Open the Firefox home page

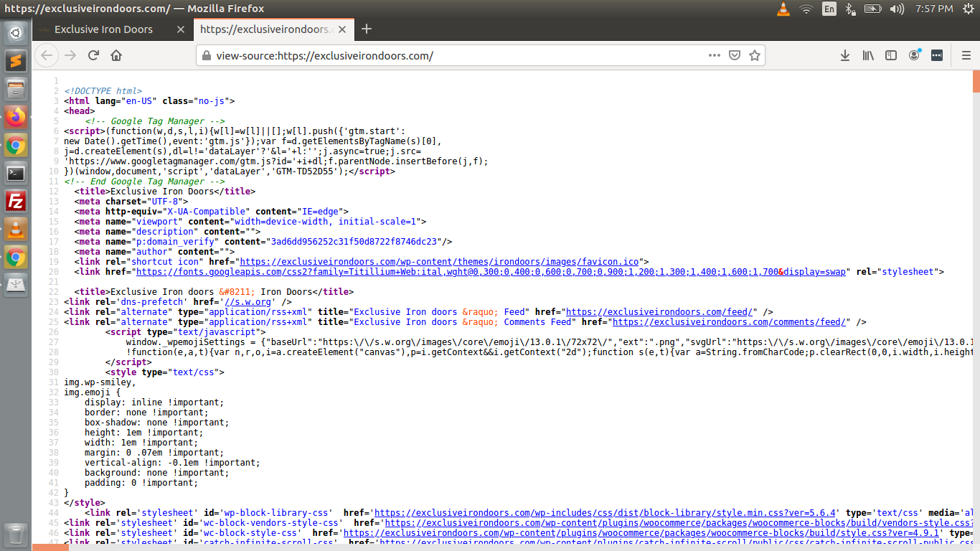tap(116, 55)
